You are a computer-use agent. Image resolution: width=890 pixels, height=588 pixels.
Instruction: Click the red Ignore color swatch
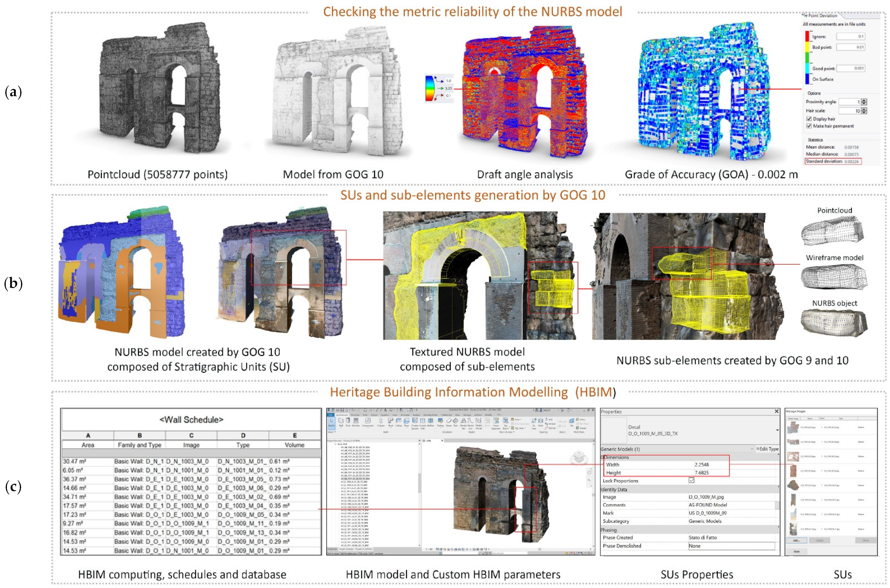pos(807,36)
